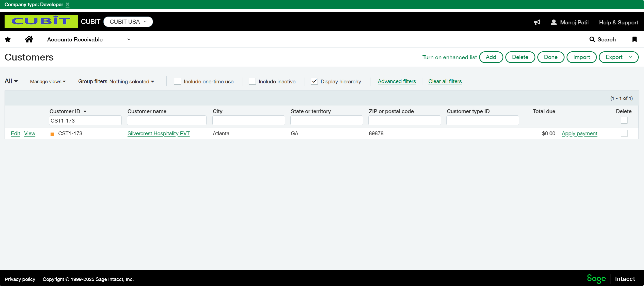Image resolution: width=644 pixels, height=286 pixels.
Task: Click the favorites star icon
Action: (x=8, y=39)
